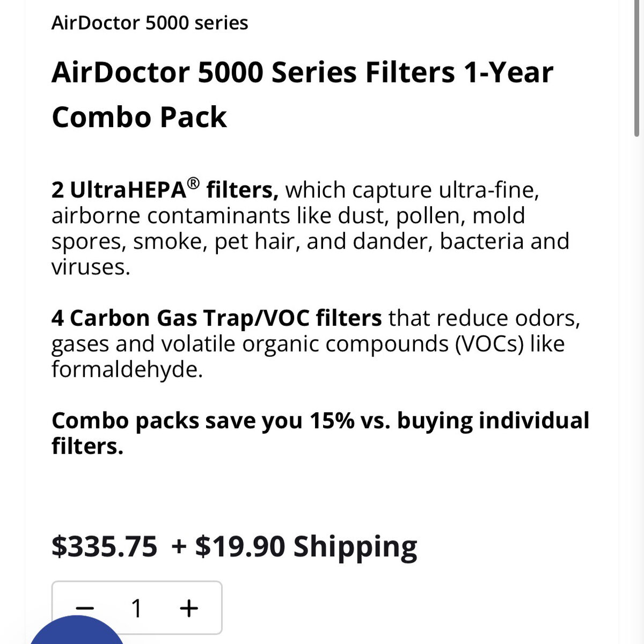Click the '(VOCs)' abbreviation in the text
644x644 pixels.
pos(489,344)
